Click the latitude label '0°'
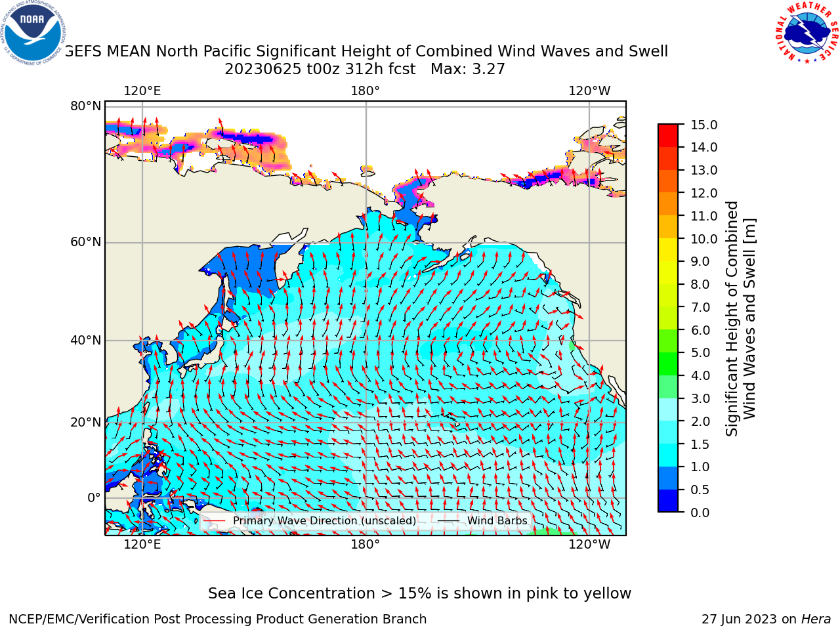The image size is (840, 630). (x=94, y=498)
